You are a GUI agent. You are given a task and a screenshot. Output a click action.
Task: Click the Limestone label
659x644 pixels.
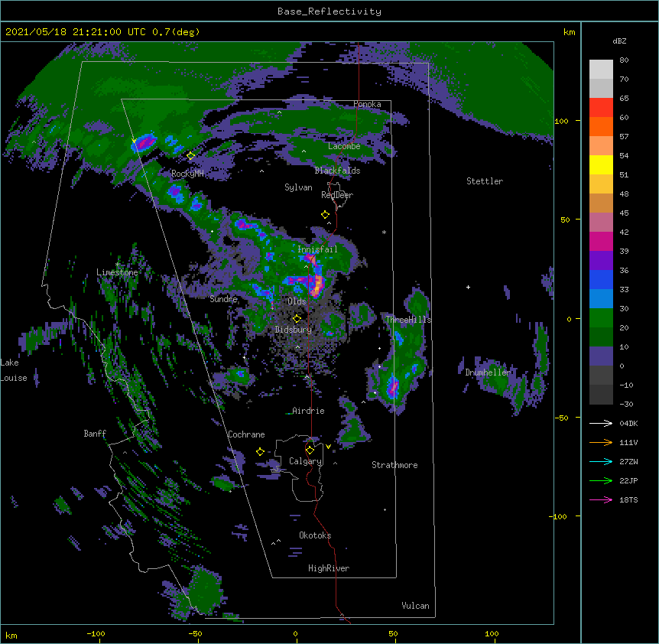pos(117,272)
